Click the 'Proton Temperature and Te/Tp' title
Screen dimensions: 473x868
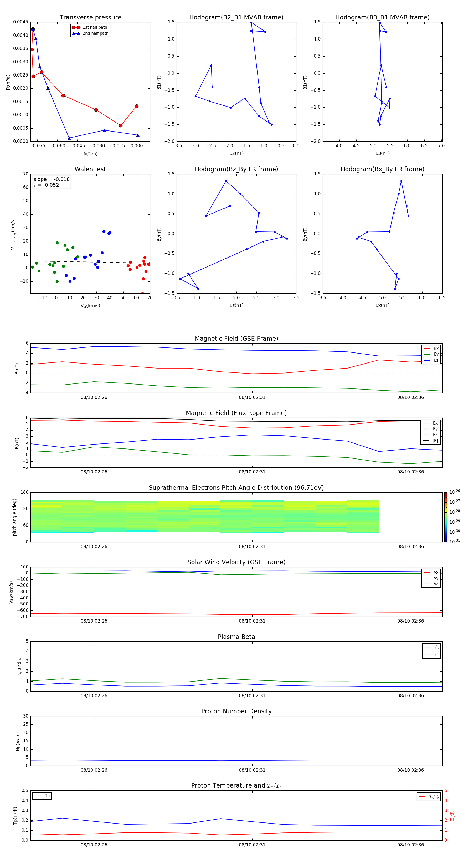236,786
